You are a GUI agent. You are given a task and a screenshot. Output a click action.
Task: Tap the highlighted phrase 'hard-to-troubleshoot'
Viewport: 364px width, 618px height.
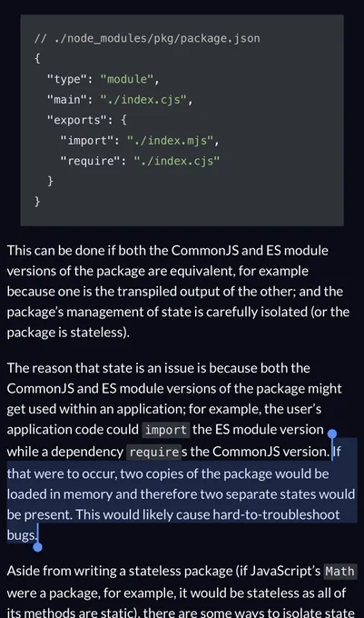[276, 514]
